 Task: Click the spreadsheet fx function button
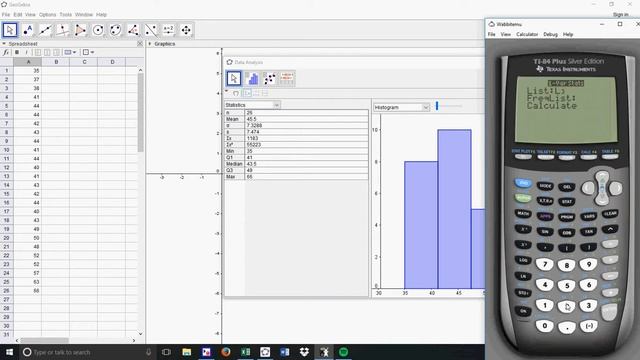click(x=6, y=52)
